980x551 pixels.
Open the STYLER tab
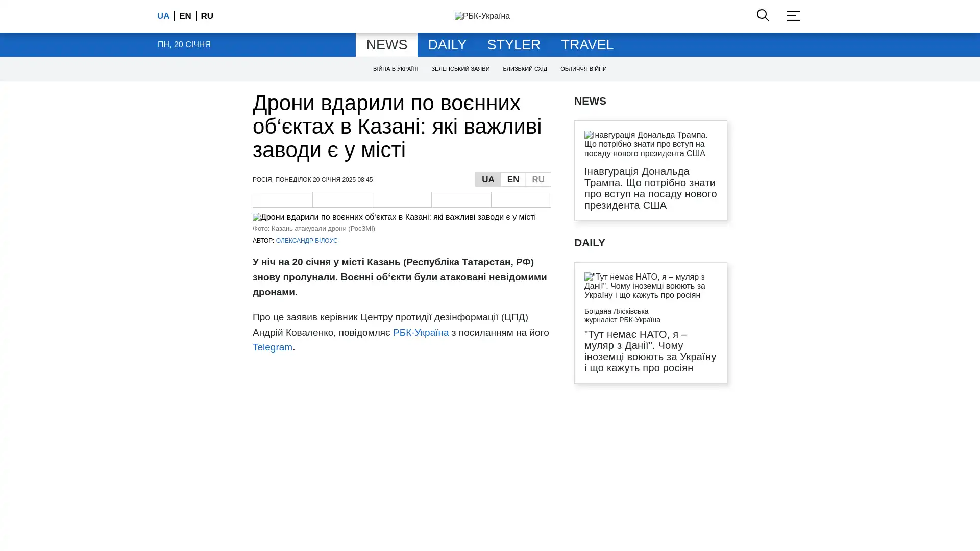(513, 45)
